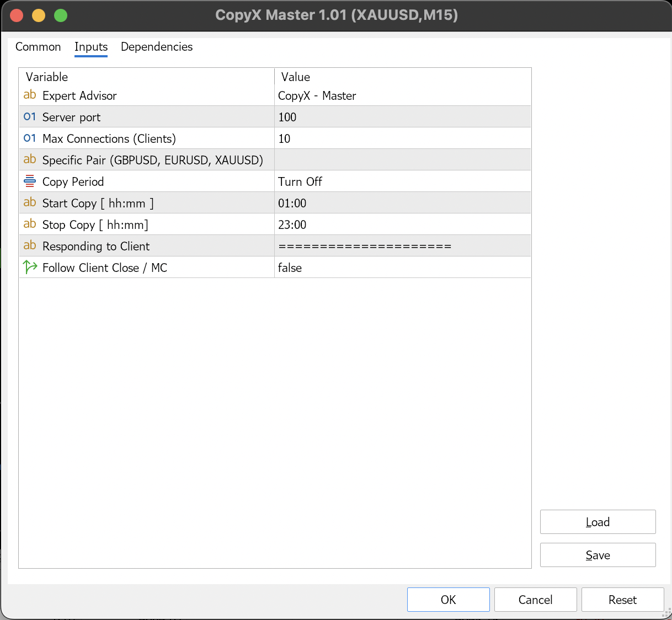The height and width of the screenshot is (620, 672).
Task: Load a preset with the Load button
Action: (598, 522)
